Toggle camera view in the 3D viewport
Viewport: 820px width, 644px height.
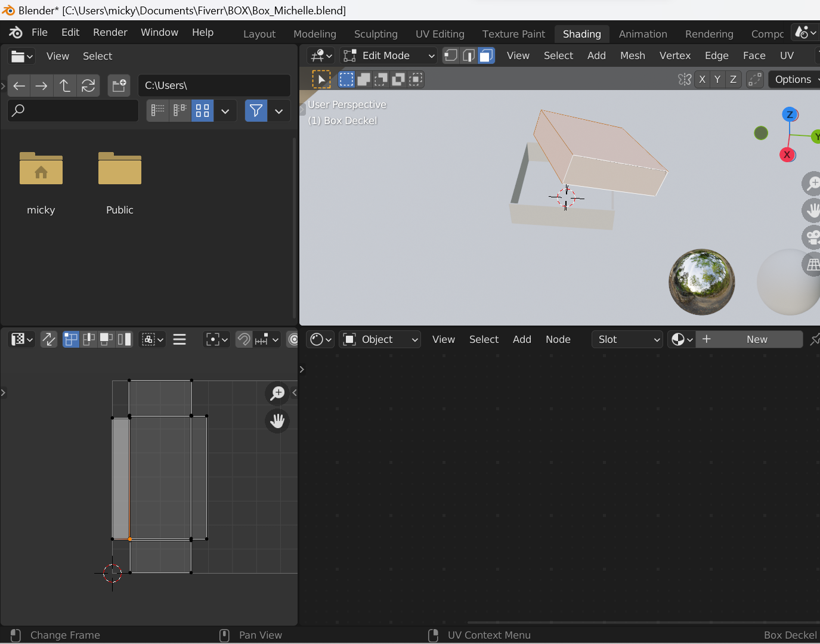click(x=812, y=237)
